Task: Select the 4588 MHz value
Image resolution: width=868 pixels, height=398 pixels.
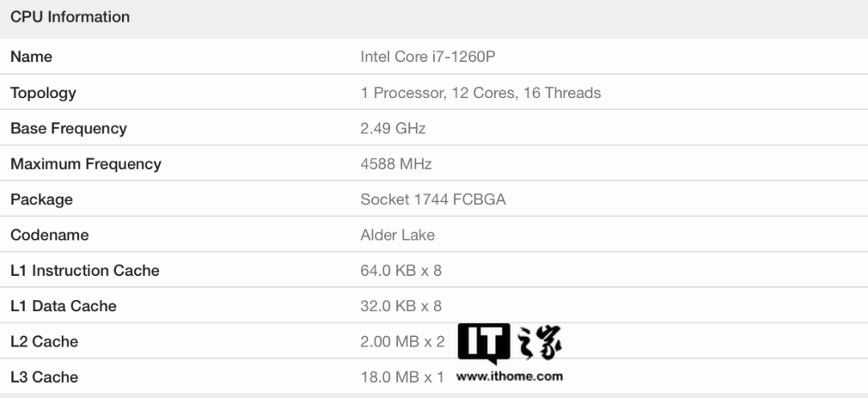Action: [396, 164]
